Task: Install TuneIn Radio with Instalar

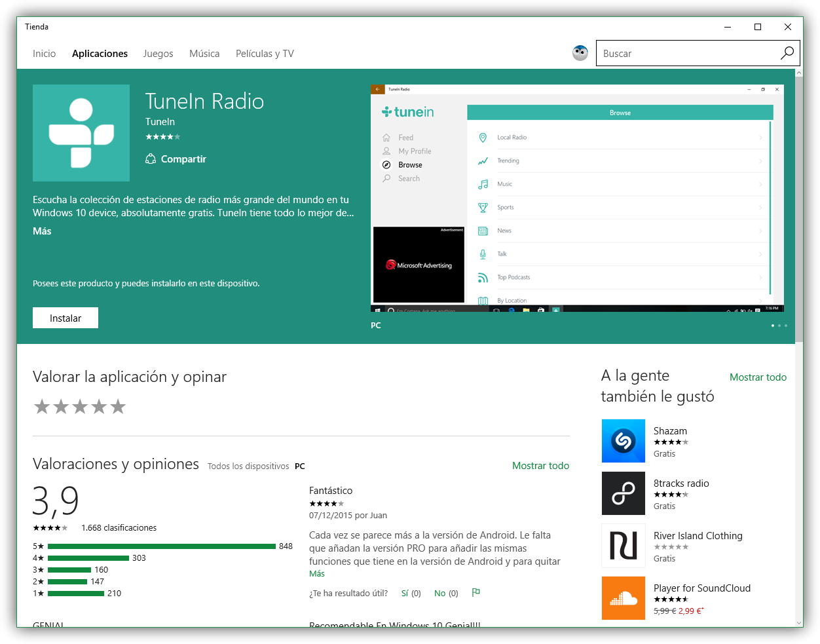Action: 65,318
